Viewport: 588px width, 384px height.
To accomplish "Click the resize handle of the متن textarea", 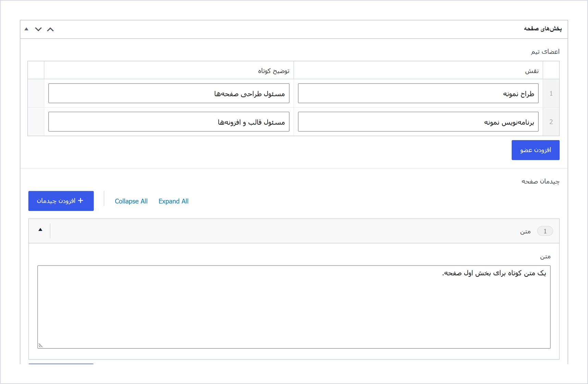I will pyautogui.click(x=40, y=345).
